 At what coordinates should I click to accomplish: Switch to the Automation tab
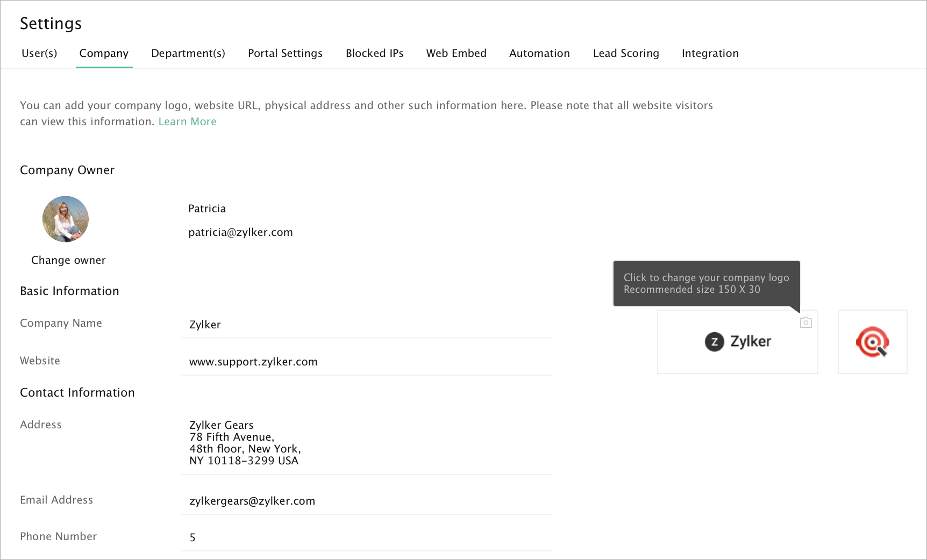click(539, 53)
